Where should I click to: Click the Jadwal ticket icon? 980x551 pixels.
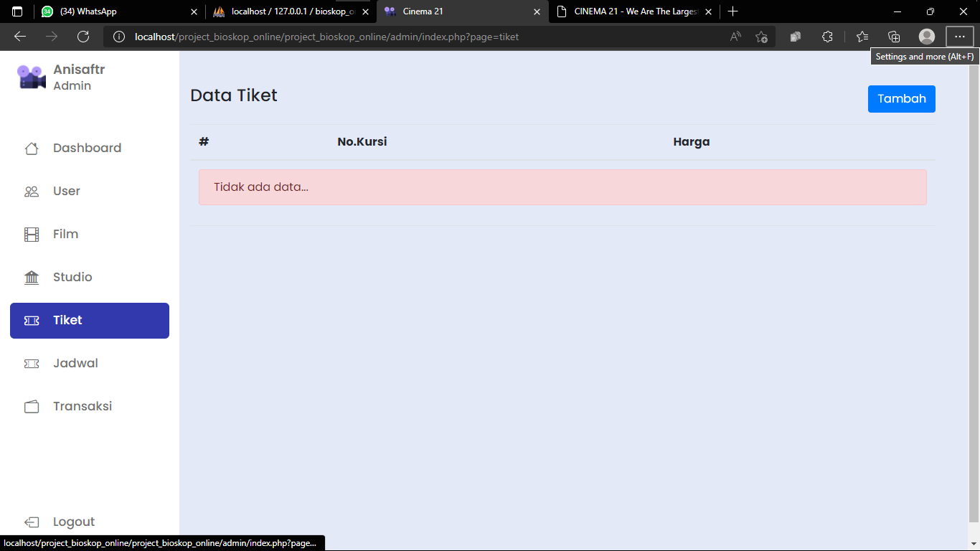[32, 364]
